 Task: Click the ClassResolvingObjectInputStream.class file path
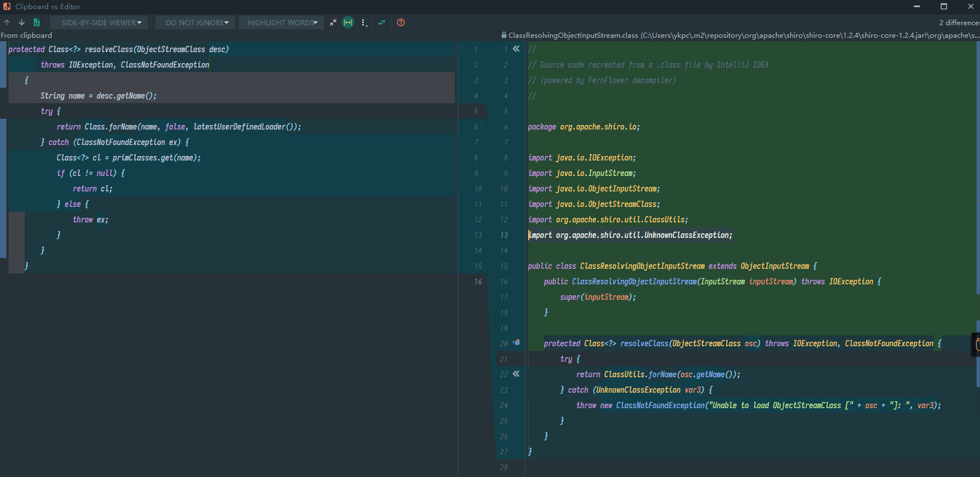point(744,35)
